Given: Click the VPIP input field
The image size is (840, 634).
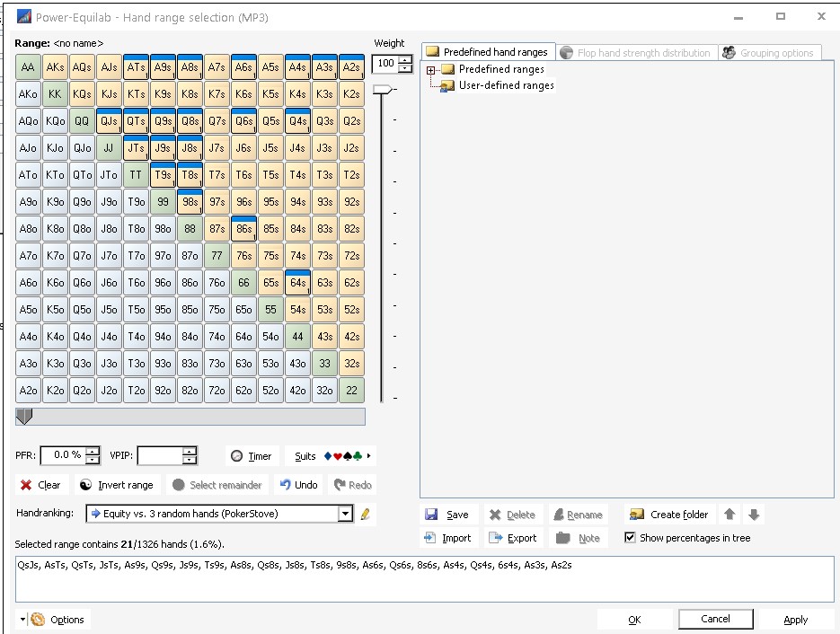Looking at the screenshot, I should click(160, 455).
